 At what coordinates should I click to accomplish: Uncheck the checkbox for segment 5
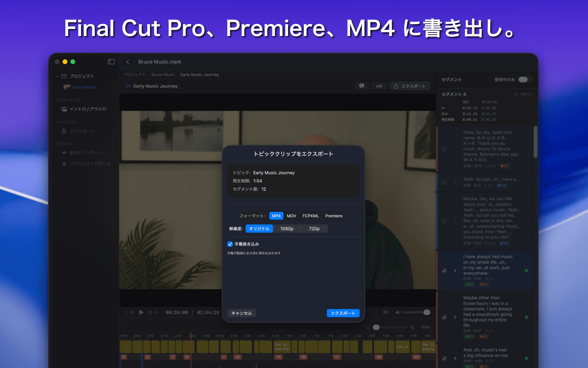444,317
